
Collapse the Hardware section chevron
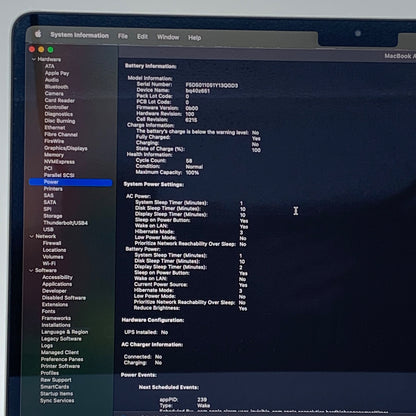(34, 59)
